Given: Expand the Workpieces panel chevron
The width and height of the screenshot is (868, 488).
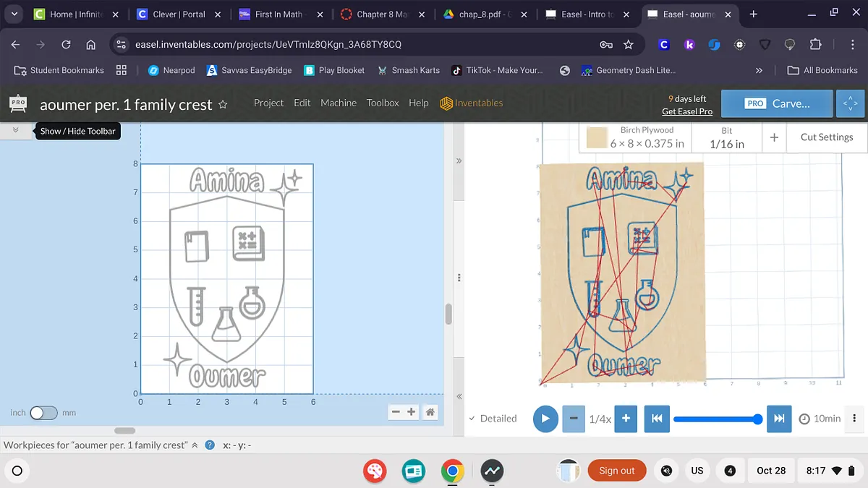Looking at the screenshot, I should click(195, 445).
